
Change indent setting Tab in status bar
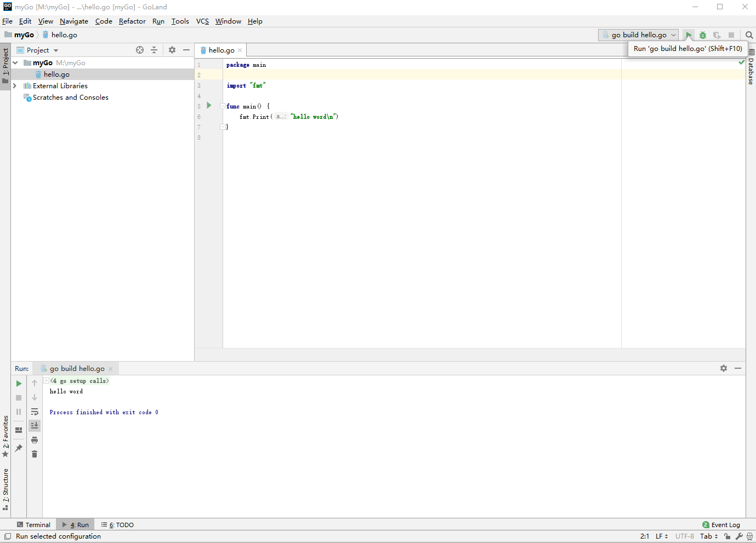709,536
